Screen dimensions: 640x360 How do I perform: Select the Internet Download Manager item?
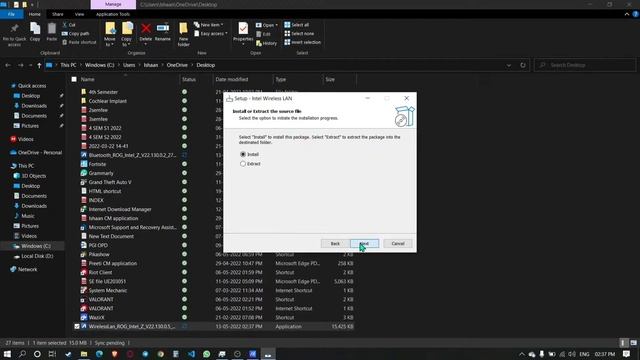coord(120,209)
